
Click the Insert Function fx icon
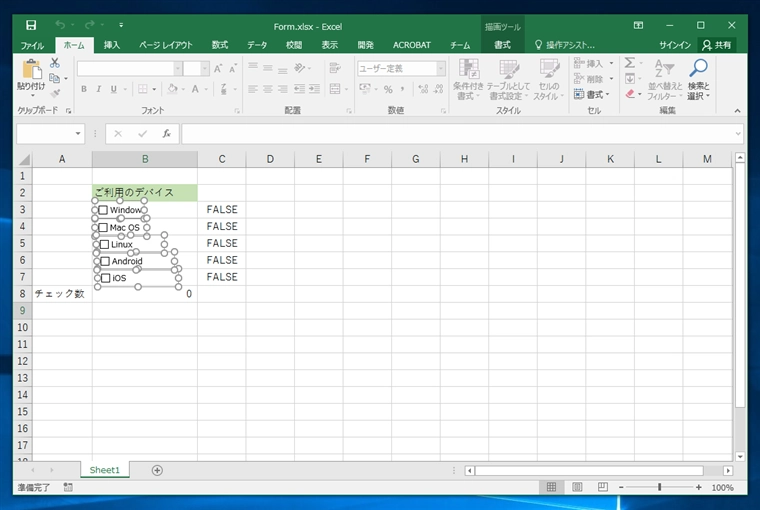166,133
